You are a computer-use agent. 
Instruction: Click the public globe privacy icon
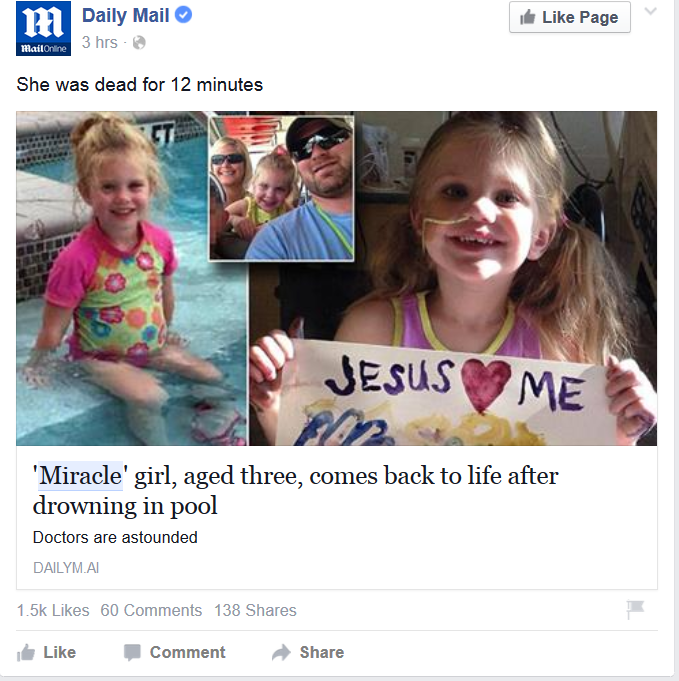(139, 43)
